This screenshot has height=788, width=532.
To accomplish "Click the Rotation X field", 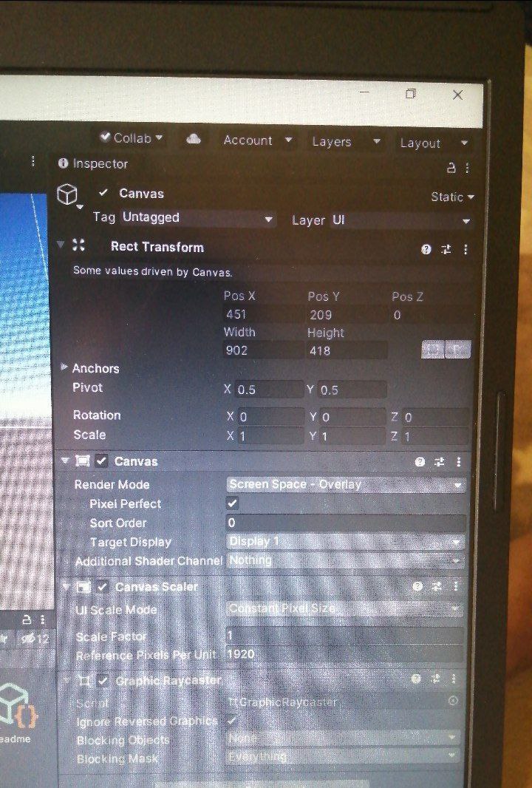I will pyautogui.click(x=270, y=417).
